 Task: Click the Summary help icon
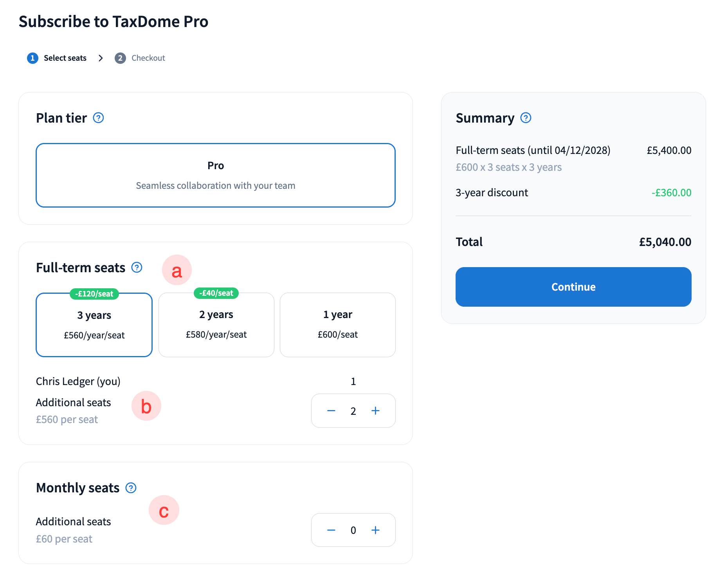[x=526, y=118]
